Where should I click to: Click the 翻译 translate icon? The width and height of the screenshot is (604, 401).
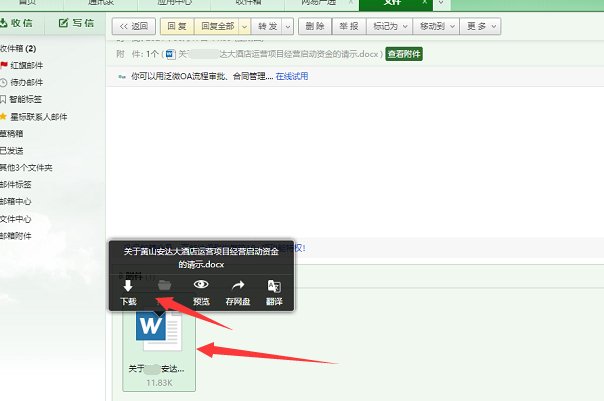274,286
